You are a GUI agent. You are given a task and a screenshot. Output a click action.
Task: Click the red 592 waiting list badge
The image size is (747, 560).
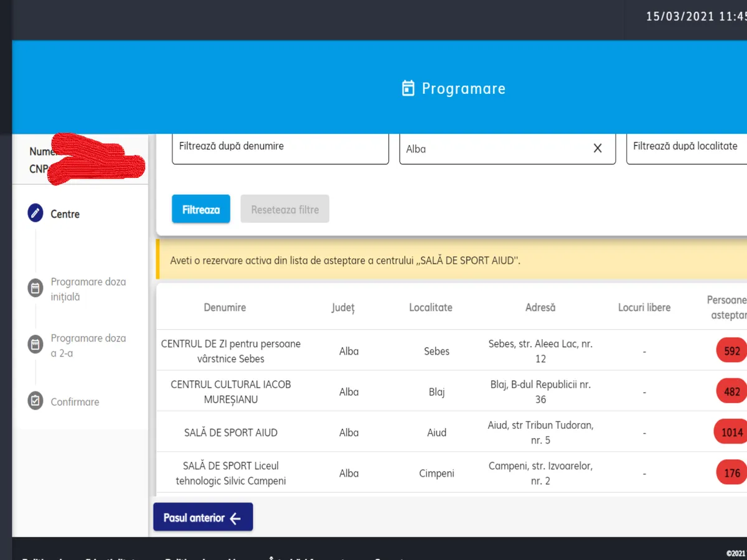coord(731,351)
